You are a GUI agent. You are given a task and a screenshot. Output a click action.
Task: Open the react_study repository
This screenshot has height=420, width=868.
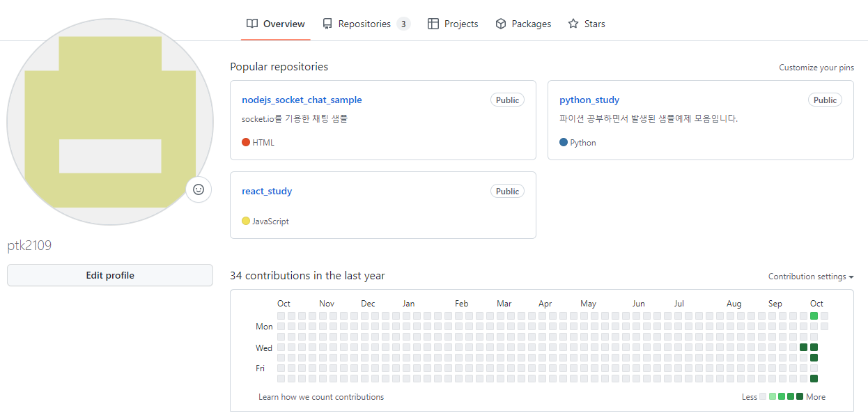click(x=267, y=191)
